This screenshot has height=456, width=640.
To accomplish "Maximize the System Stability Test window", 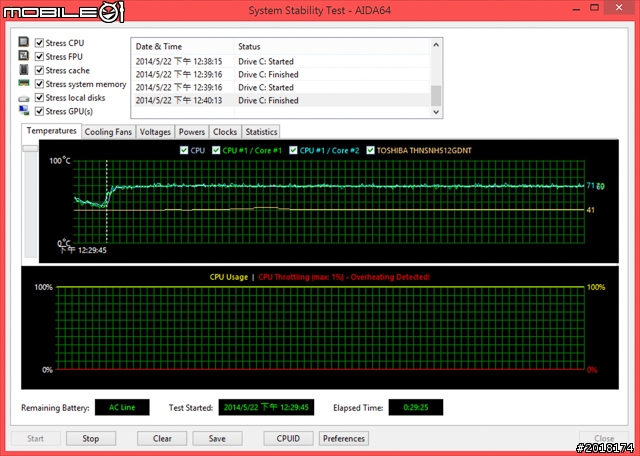I will point(595,7).
